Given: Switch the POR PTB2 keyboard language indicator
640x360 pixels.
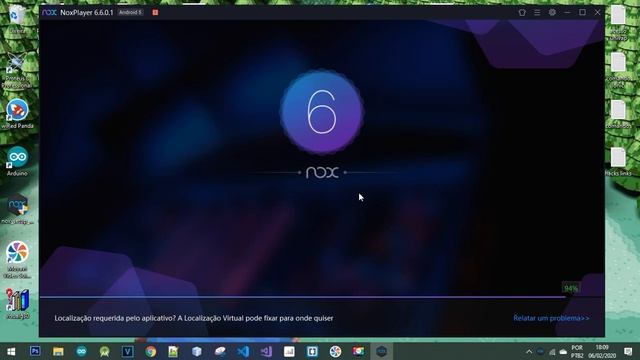Looking at the screenshot, I should [x=577, y=351].
